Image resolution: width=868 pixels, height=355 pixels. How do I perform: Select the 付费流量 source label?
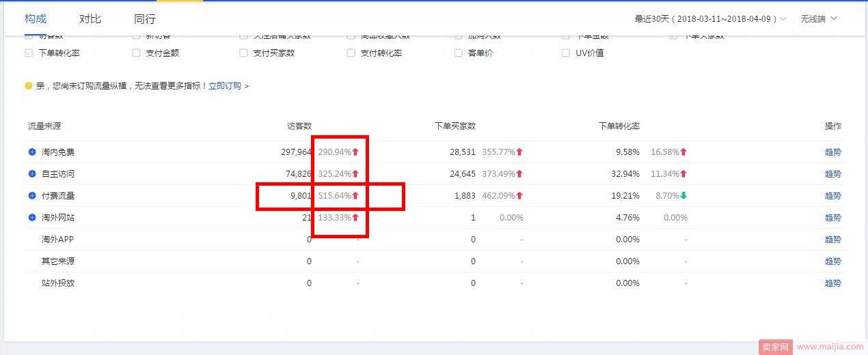pos(58,196)
